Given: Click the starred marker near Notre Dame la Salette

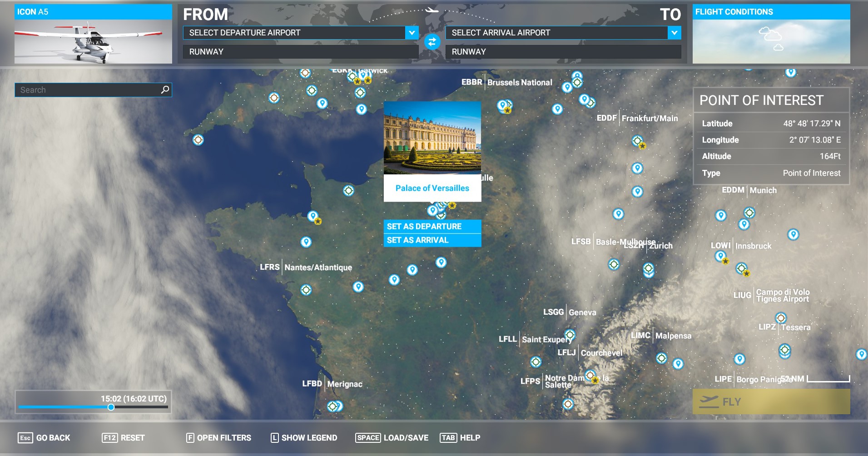Looking at the screenshot, I should pos(591,376).
